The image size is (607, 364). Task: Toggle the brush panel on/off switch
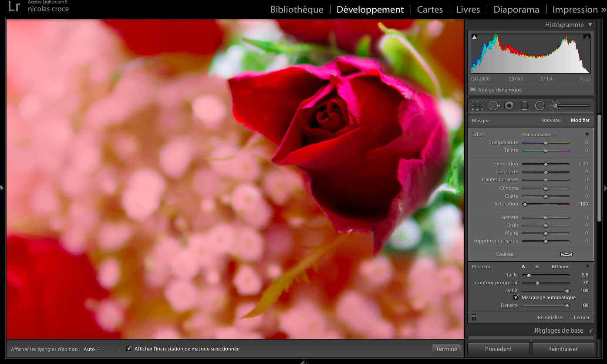[474, 317]
